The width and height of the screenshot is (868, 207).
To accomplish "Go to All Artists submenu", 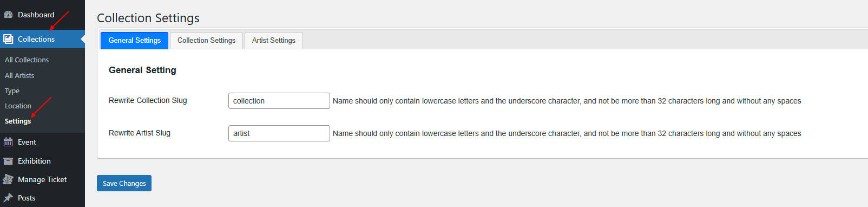I will pos(19,75).
